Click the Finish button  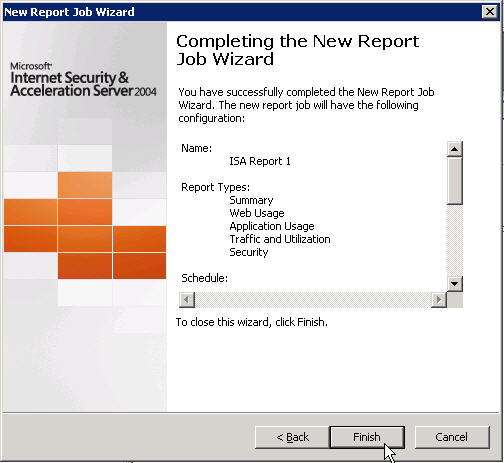click(367, 437)
